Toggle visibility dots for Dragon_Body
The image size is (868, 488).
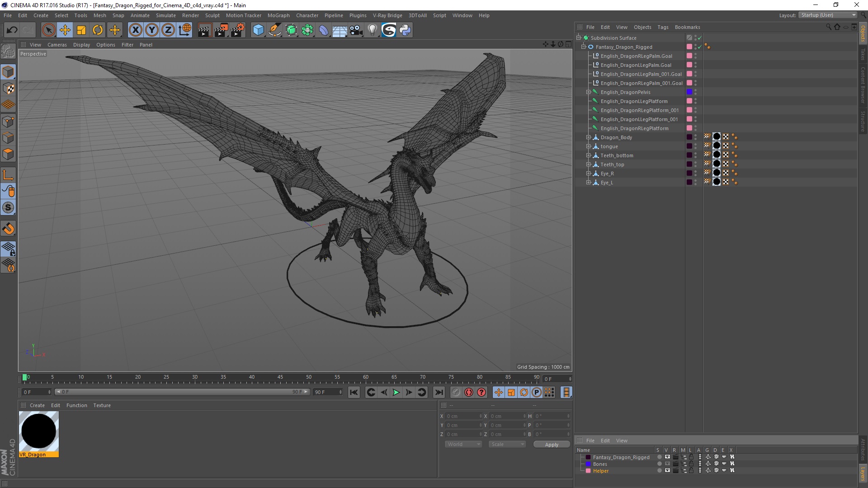pos(695,137)
